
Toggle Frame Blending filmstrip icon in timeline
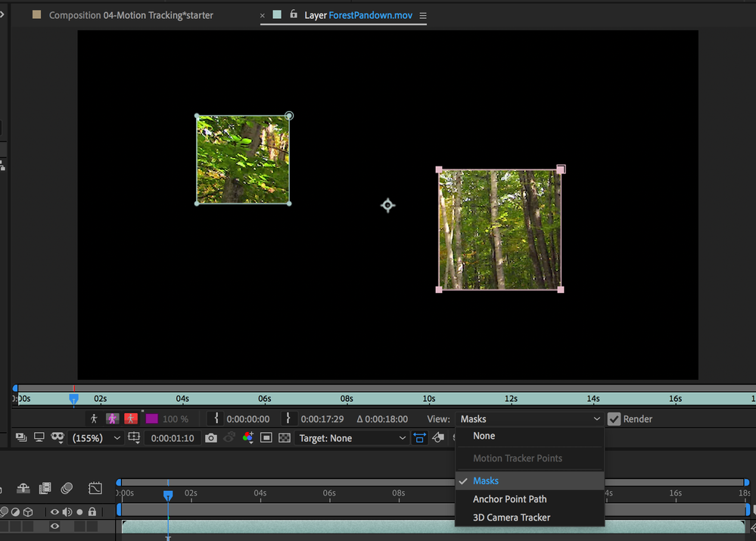(x=45, y=488)
